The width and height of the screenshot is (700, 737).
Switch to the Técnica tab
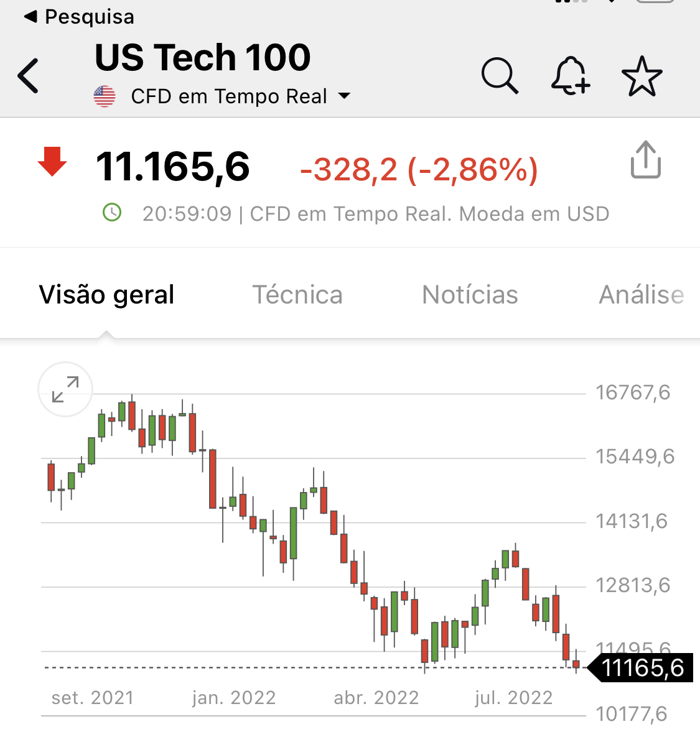click(x=297, y=295)
